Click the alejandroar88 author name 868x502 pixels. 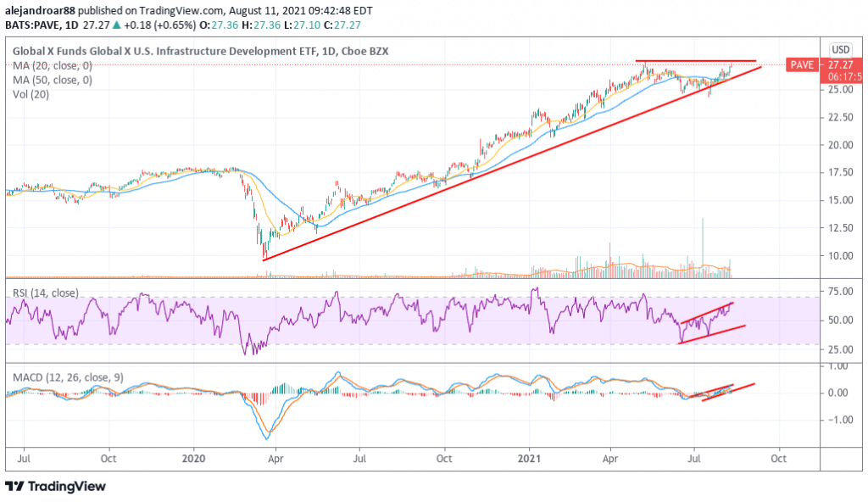(x=41, y=10)
